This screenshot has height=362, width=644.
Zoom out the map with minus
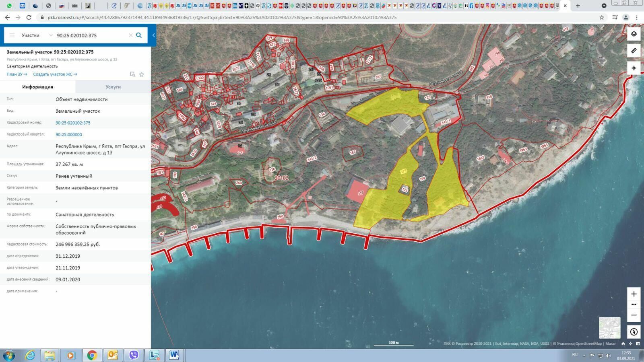[x=634, y=315]
